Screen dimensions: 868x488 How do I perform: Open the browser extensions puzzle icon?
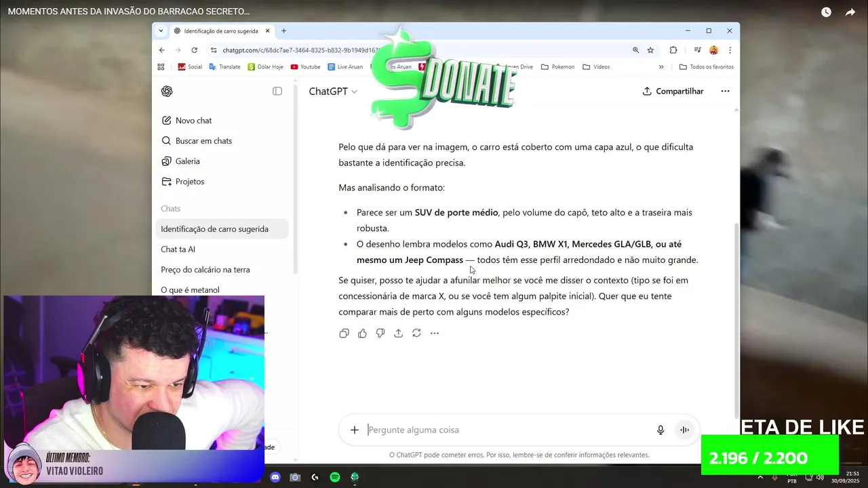[x=673, y=50]
